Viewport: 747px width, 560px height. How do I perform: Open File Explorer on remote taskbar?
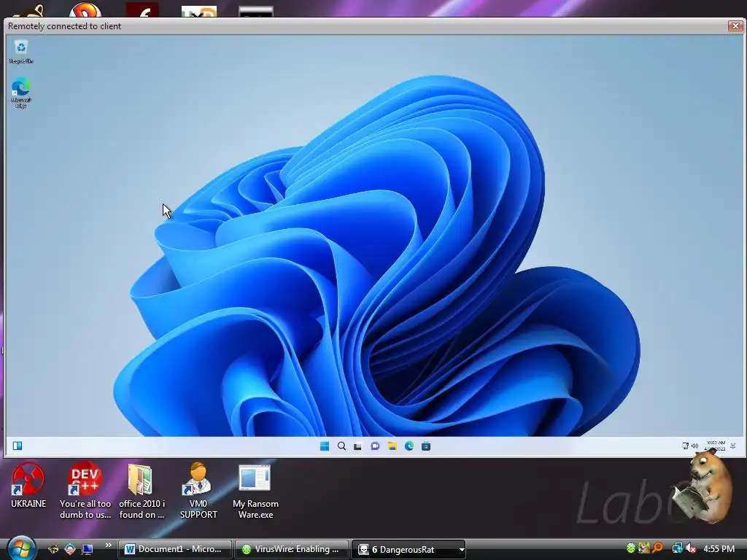click(x=392, y=446)
